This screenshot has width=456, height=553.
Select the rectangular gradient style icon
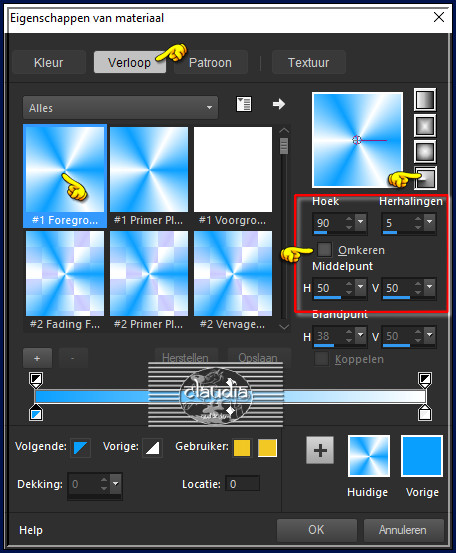(x=425, y=126)
